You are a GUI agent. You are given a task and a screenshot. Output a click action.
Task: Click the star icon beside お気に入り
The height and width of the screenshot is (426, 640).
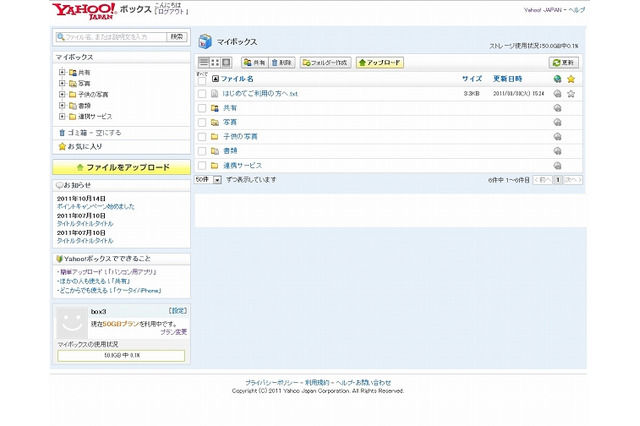[62, 146]
